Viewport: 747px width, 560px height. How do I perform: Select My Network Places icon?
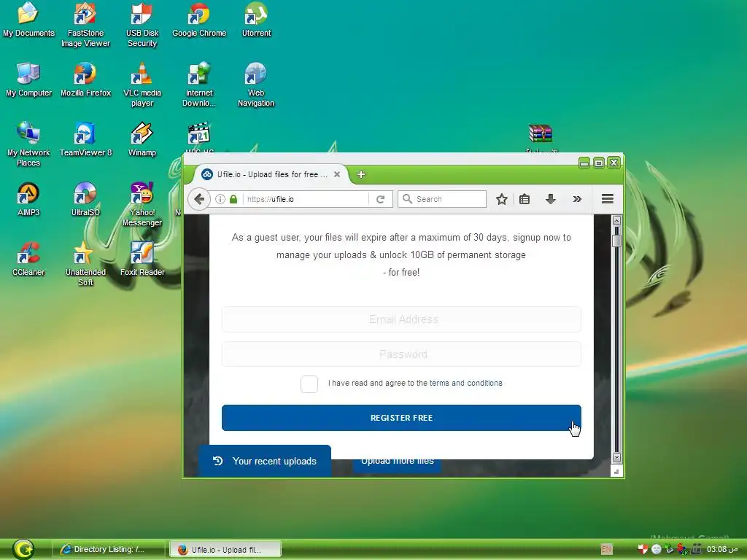click(28, 144)
